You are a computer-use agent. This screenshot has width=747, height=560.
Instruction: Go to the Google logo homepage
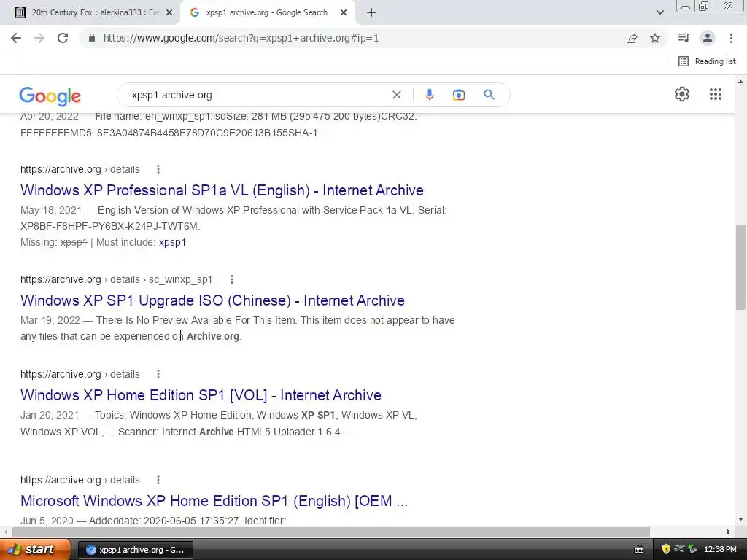pos(50,96)
